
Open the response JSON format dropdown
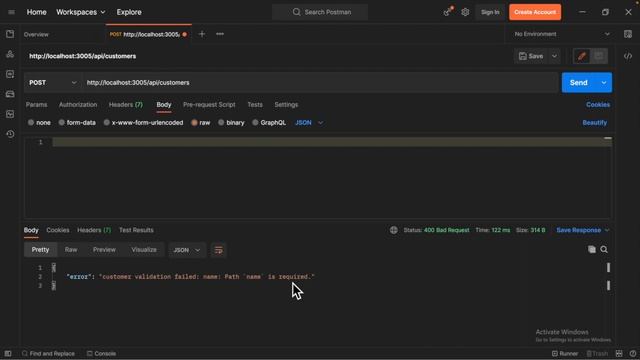pyautogui.click(x=187, y=250)
